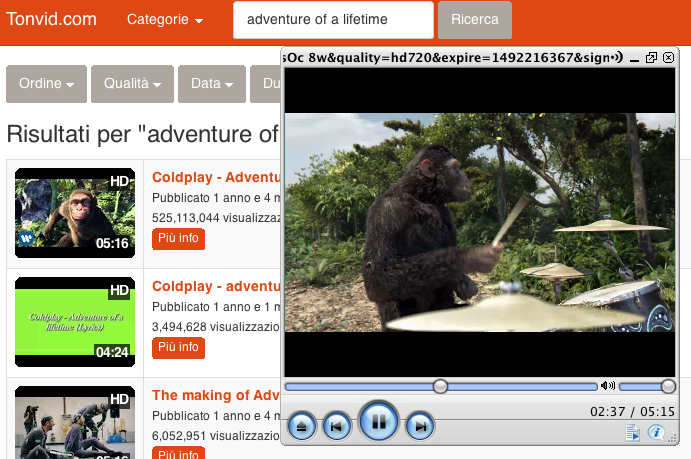Click the 'Risultati per' results heading
This screenshot has width=691, height=459.
click(x=143, y=134)
